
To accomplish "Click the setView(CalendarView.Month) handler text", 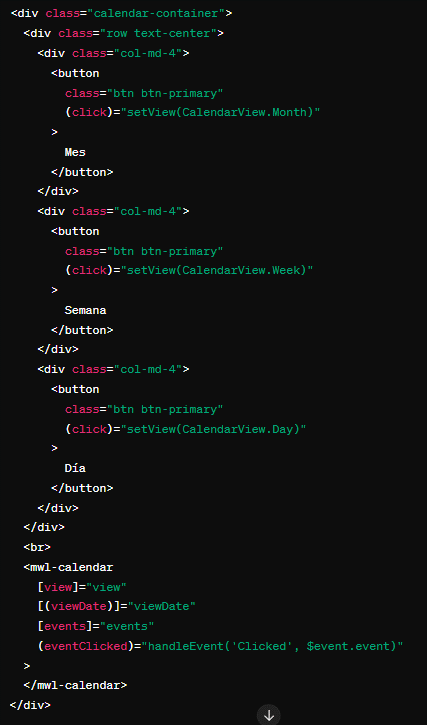I will [x=221, y=112].
